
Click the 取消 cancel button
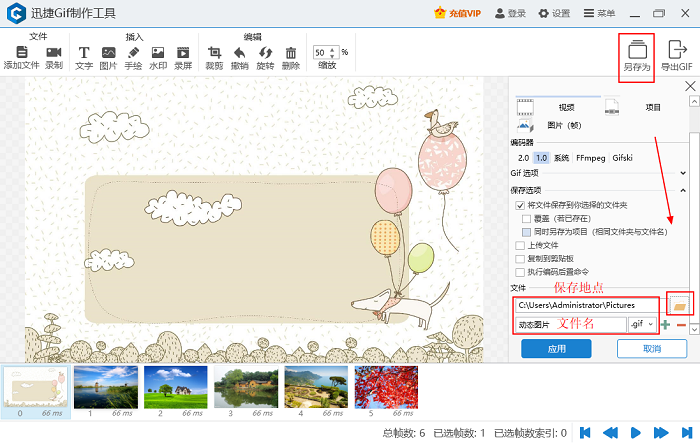point(652,348)
